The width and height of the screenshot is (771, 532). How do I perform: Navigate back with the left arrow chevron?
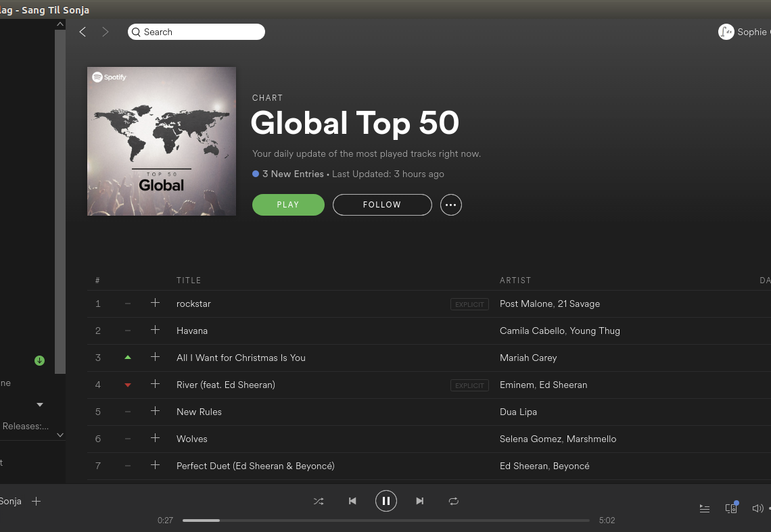click(x=83, y=31)
